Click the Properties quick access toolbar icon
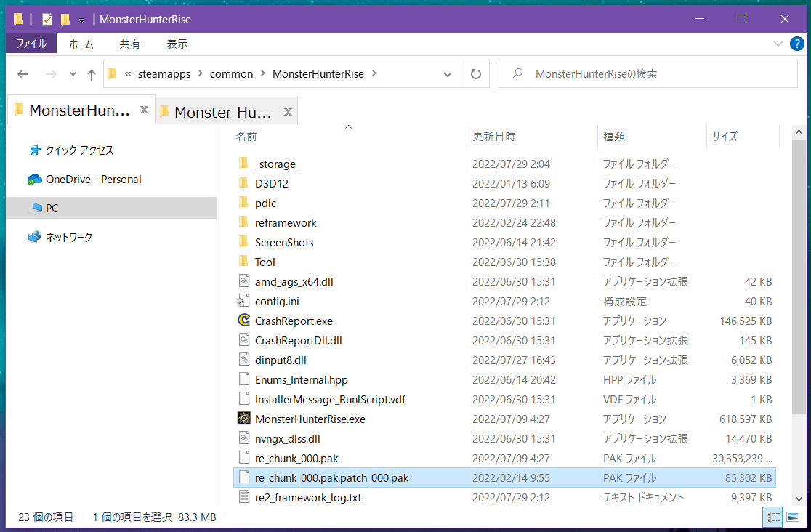This screenshot has width=811, height=532. pos(47,20)
